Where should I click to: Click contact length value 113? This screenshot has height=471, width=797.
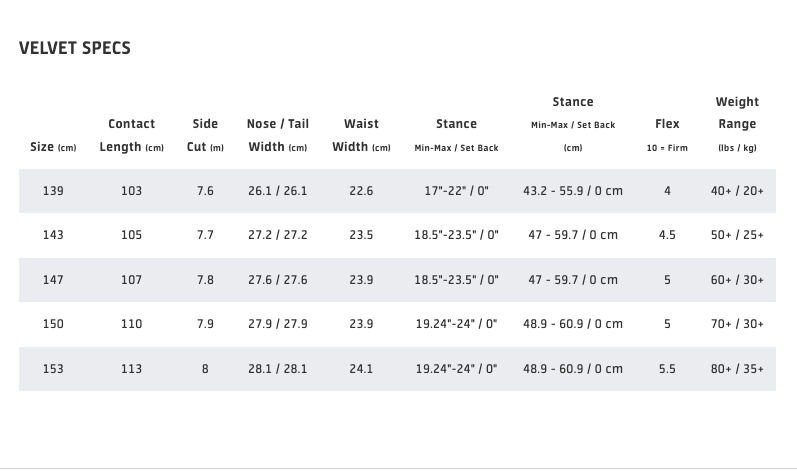click(131, 369)
